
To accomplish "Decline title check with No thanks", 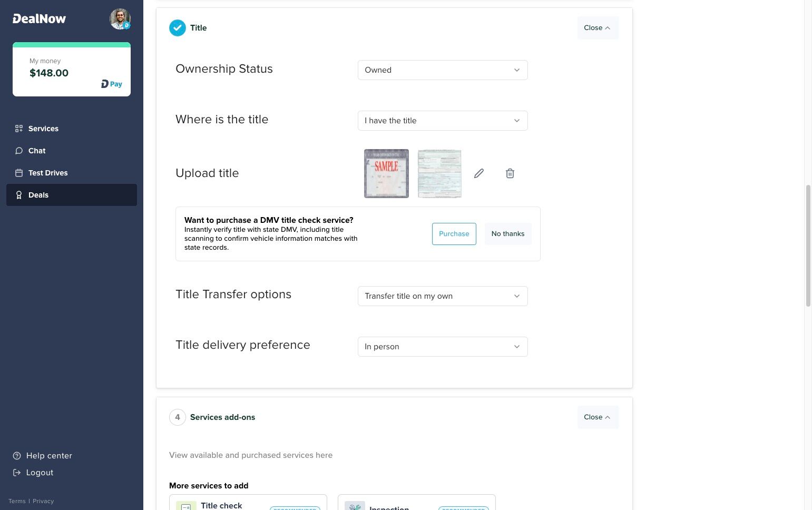I will click(507, 234).
